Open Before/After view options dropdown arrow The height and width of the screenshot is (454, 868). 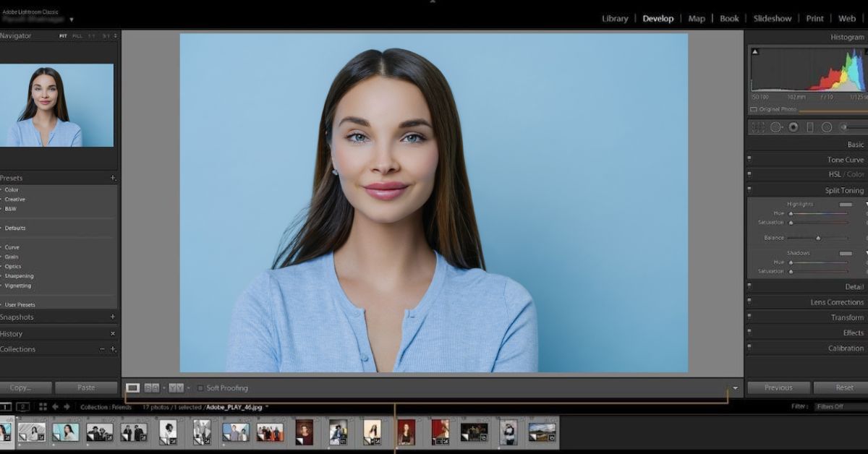click(x=189, y=388)
